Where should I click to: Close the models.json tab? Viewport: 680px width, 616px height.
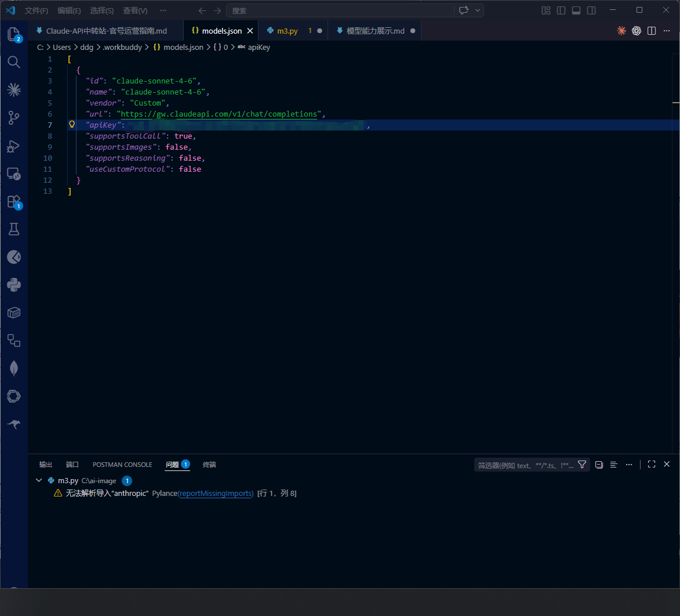(250, 31)
